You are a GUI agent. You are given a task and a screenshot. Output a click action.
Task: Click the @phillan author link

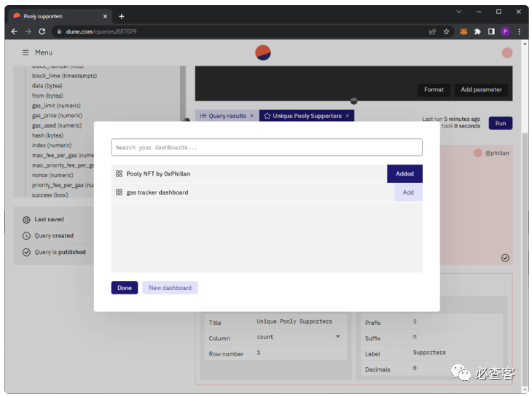(x=497, y=153)
